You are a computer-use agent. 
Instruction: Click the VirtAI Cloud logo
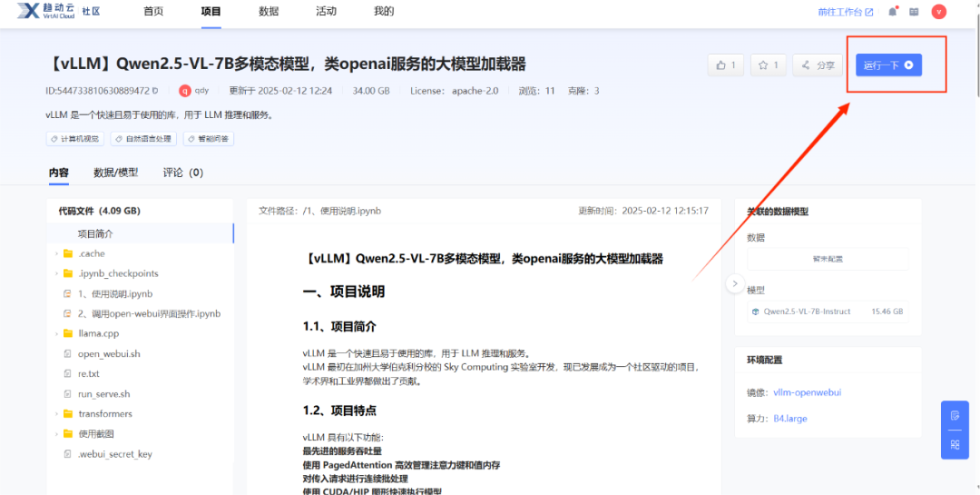[45, 11]
